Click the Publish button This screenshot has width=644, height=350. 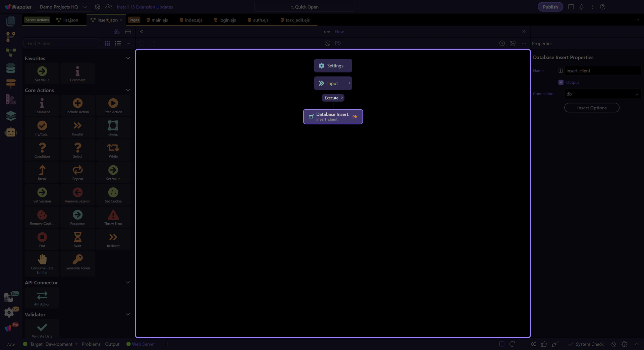click(x=550, y=7)
